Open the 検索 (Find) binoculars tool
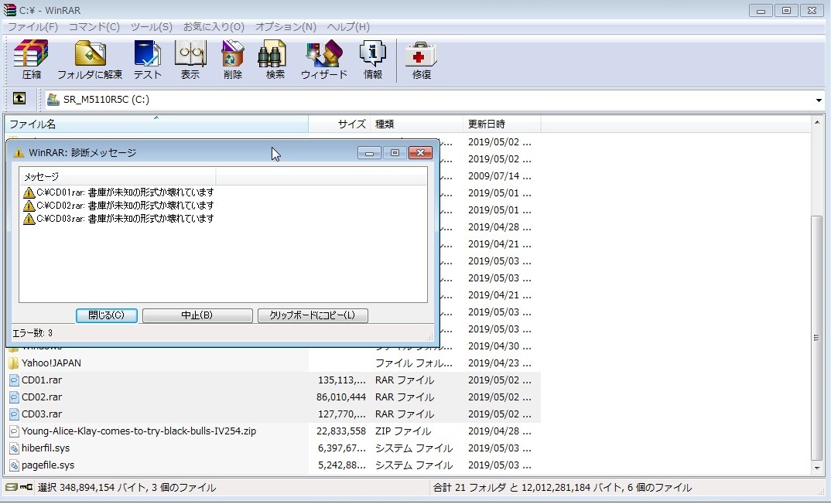 point(272,54)
